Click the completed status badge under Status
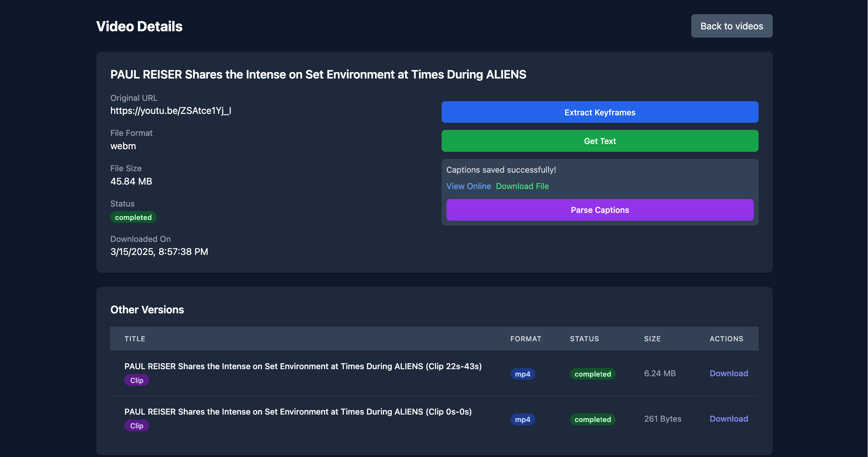Viewport: 868px width, 457px height. [x=133, y=217]
